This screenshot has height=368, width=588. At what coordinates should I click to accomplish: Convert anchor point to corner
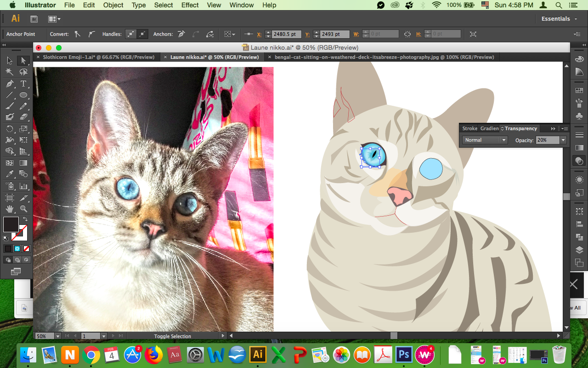point(77,34)
